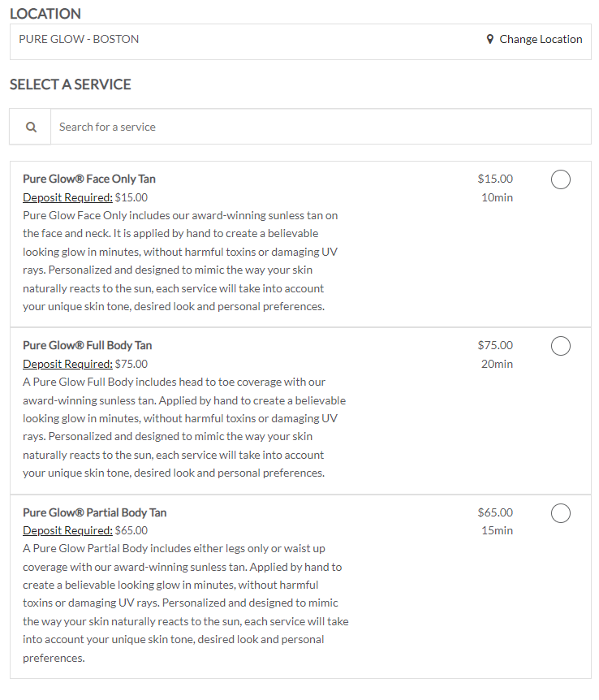Open Deposit Required link for Face Only Tan

67,197
